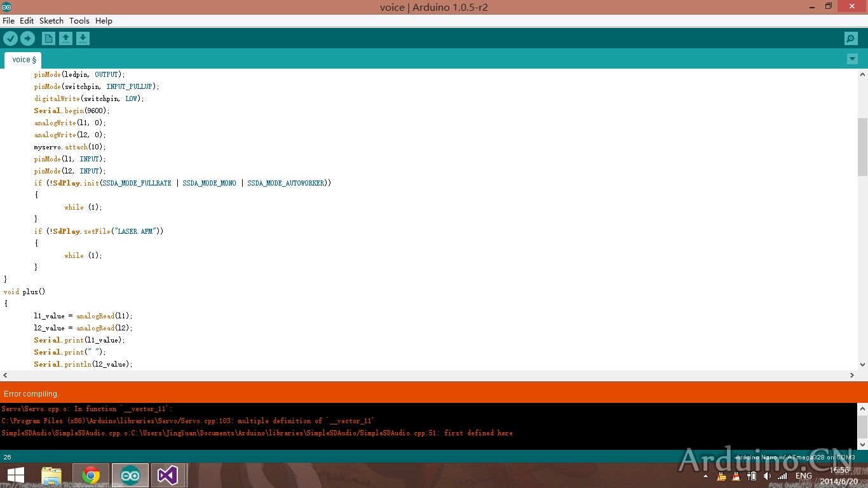The width and height of the screenshot is (868, 488).
Task: Open the Help menu
Action: pos(104,20)
